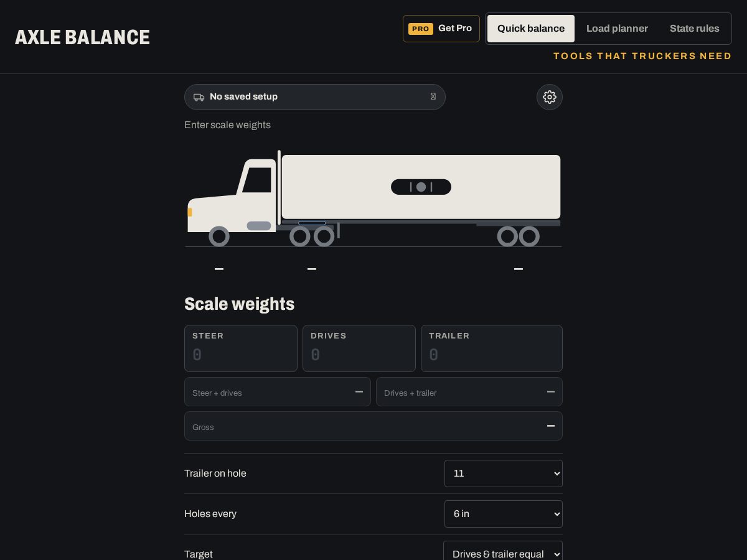747x560 pixels.
Task: Focus the Trailer weight input
Action: click(x=492, y=348)
